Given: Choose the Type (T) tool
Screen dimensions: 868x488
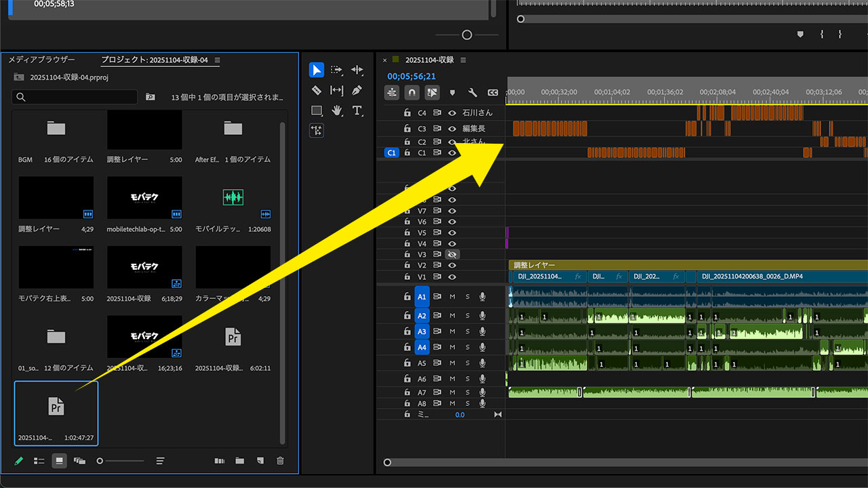Looking at the screenshot, I should click(357, 110).
